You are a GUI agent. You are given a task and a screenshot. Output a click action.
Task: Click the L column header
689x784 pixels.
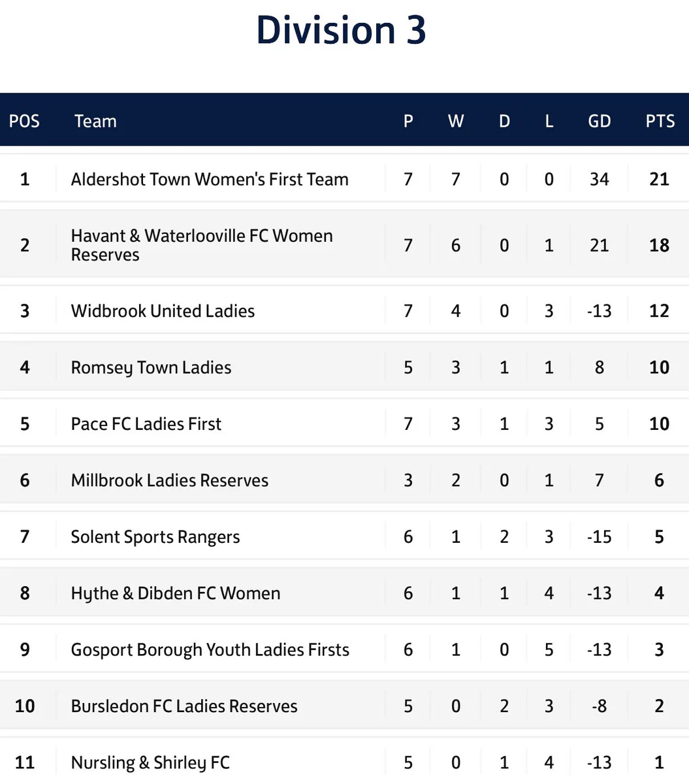tap(549, 121)
